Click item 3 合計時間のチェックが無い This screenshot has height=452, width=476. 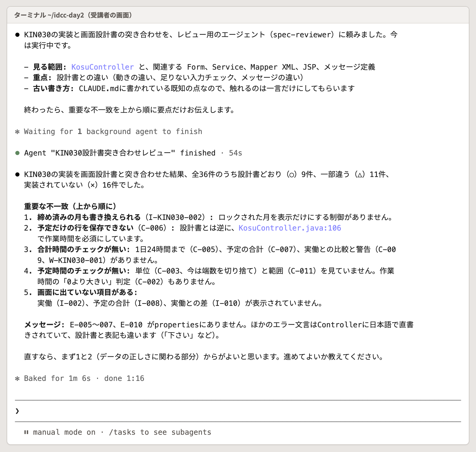tap(83, 250)
